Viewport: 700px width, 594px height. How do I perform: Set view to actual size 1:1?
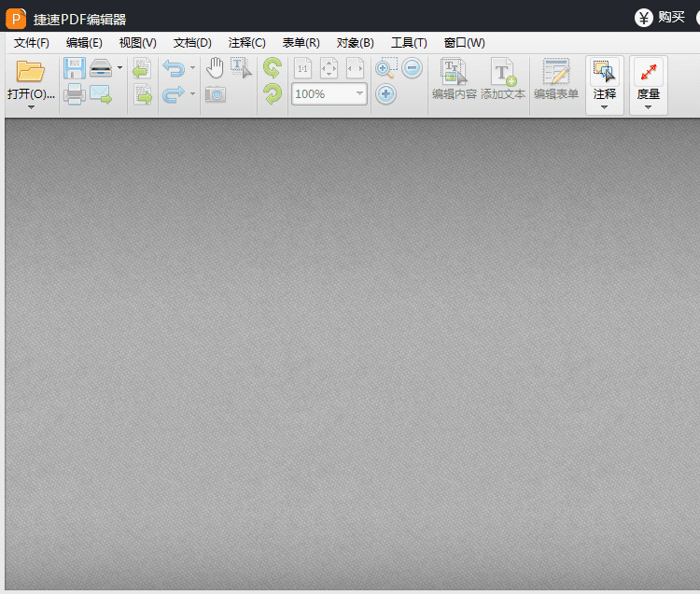tap(303, 68)
